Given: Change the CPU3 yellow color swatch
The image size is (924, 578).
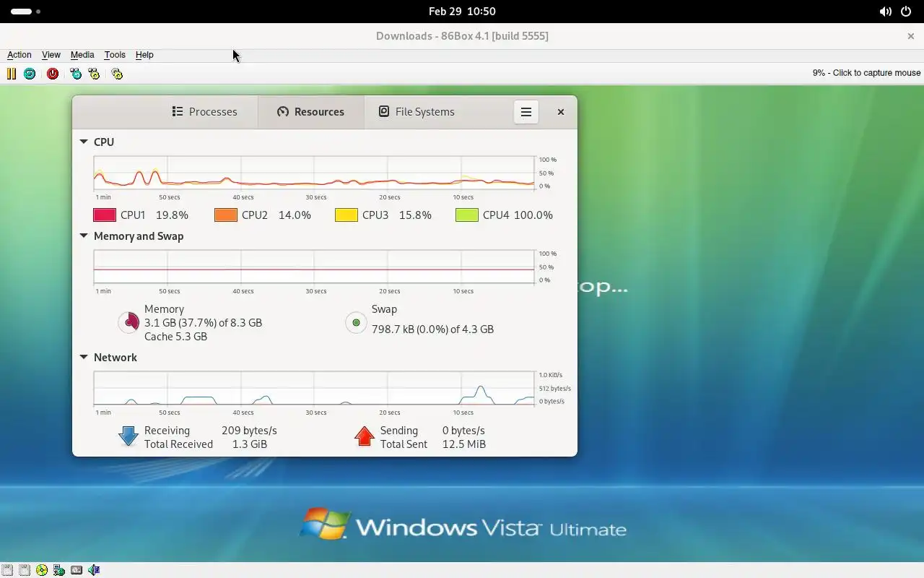Looking at the screenshot, I should tap(346, 215).
